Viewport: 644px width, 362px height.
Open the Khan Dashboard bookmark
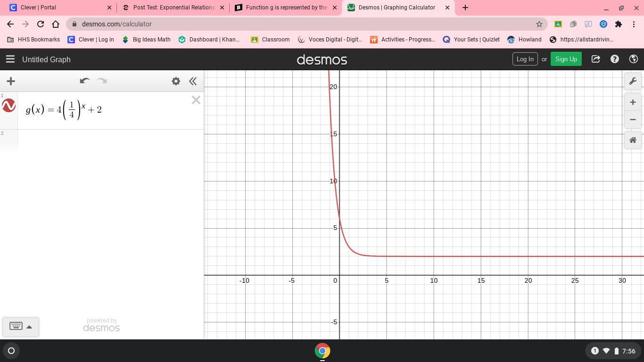tap(209, 40)
